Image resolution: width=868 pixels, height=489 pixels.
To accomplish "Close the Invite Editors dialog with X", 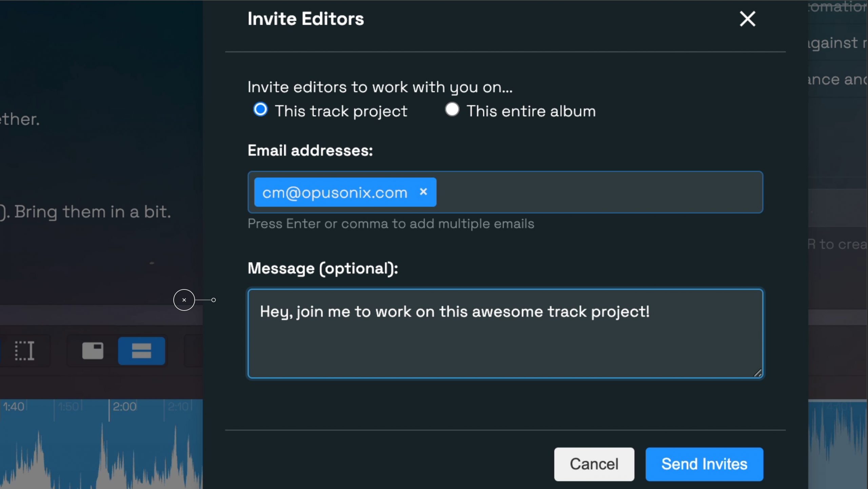I will 747,19.
